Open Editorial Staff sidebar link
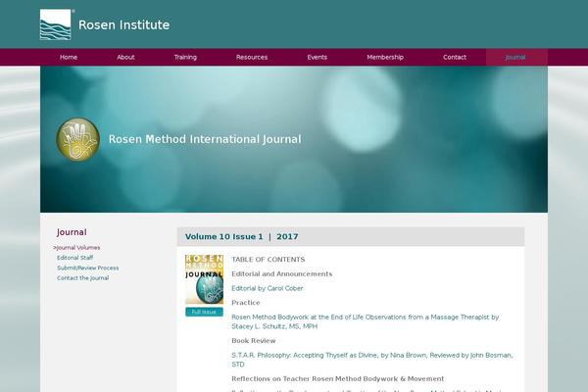The height and width of the screenshot is (392, 588). click(75, 258)
